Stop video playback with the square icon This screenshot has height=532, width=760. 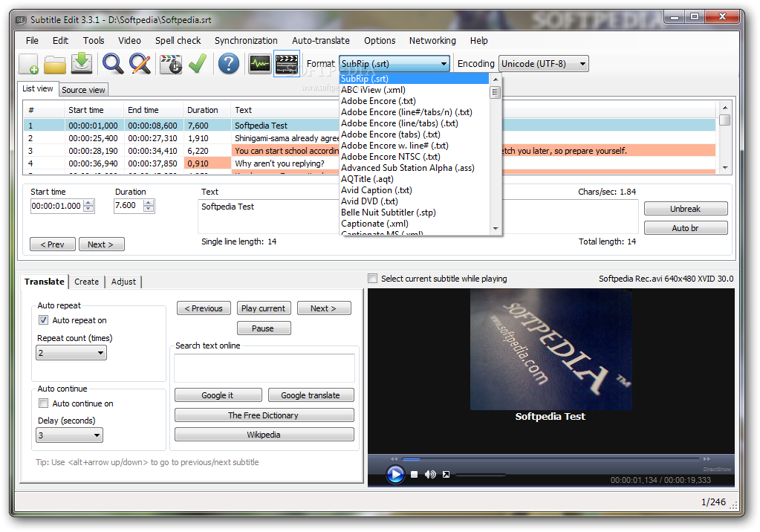[414, 474]
